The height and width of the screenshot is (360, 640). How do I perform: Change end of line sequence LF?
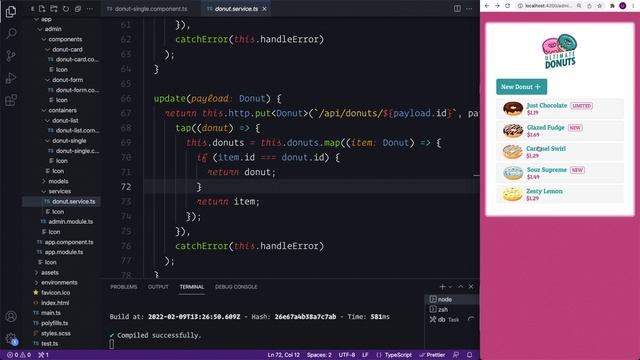(x=365, y=355)
